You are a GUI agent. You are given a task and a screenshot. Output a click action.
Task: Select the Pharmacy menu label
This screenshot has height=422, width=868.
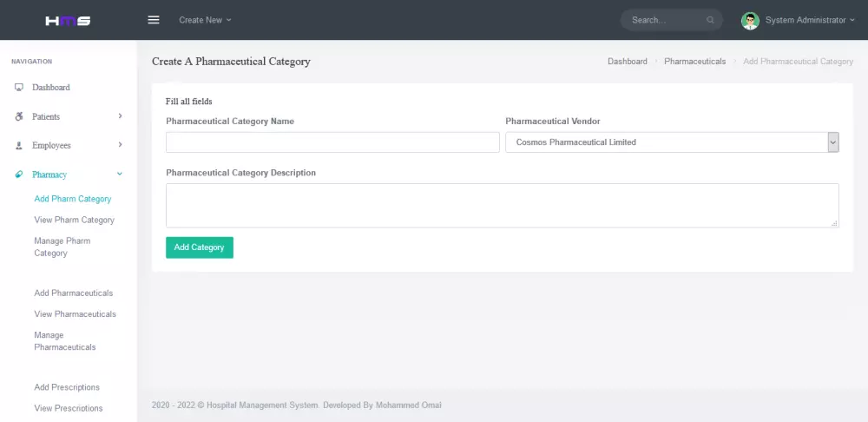click(49, 175)
